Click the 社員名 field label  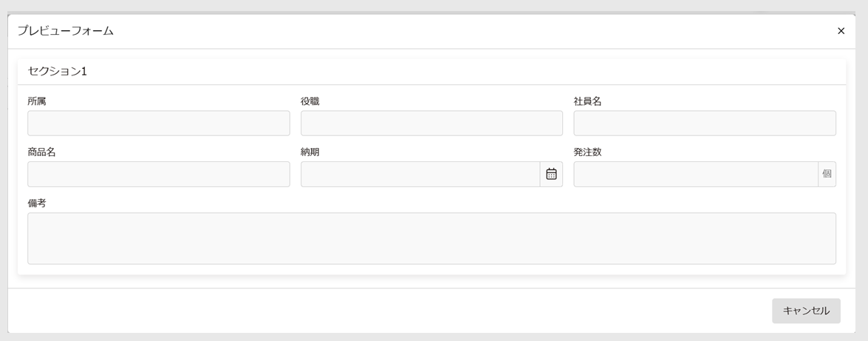pyautogui.click(x=587, y=101)
